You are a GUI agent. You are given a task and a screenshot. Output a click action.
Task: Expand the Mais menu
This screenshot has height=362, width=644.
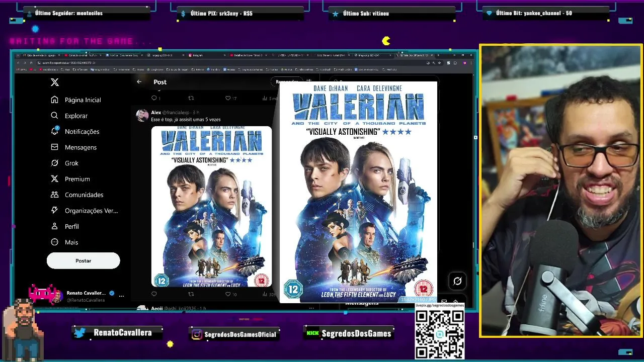tap(64, 242)
